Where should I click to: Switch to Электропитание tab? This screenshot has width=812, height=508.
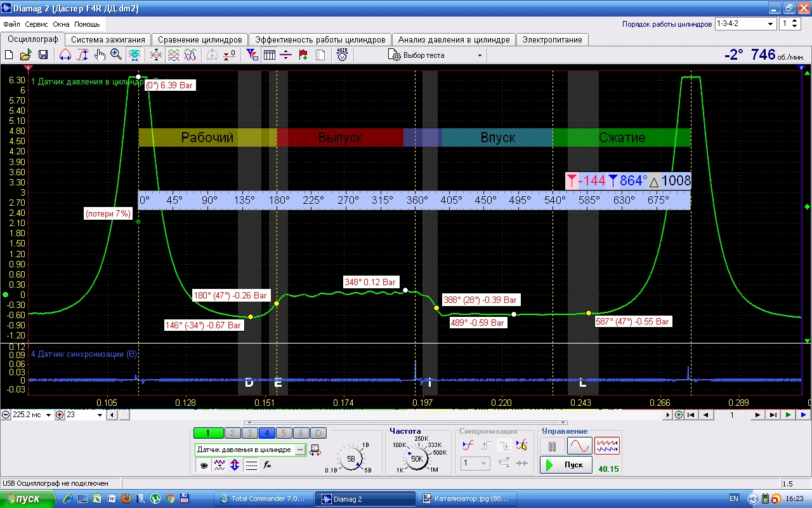[552, 39]
